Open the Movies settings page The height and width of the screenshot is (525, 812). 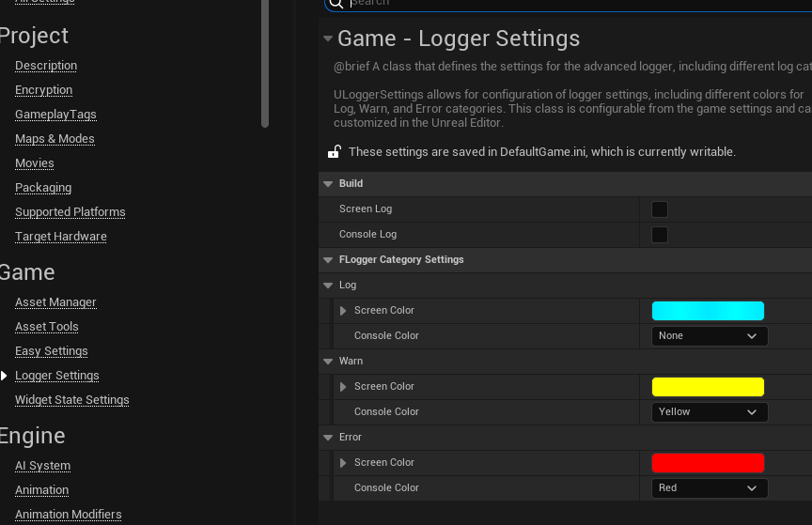34,163
